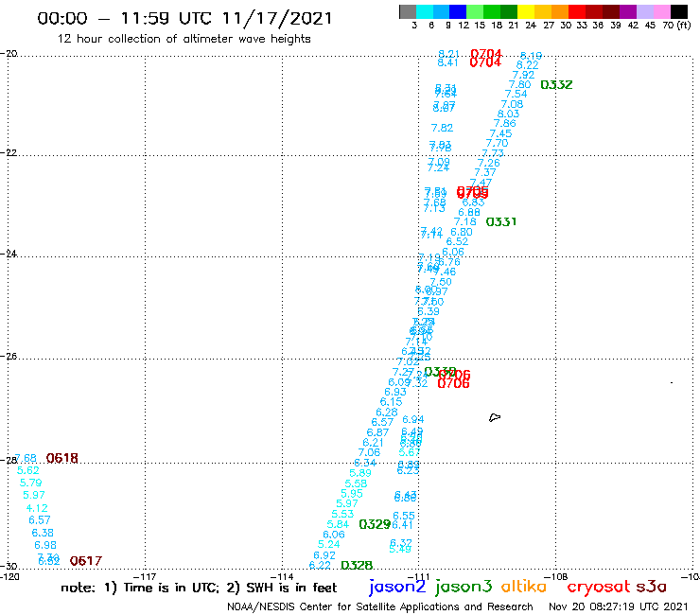Click the green time stamp '0328'
Image resolution: width=700 pixels, height=615 pixels.
(357, 566)
